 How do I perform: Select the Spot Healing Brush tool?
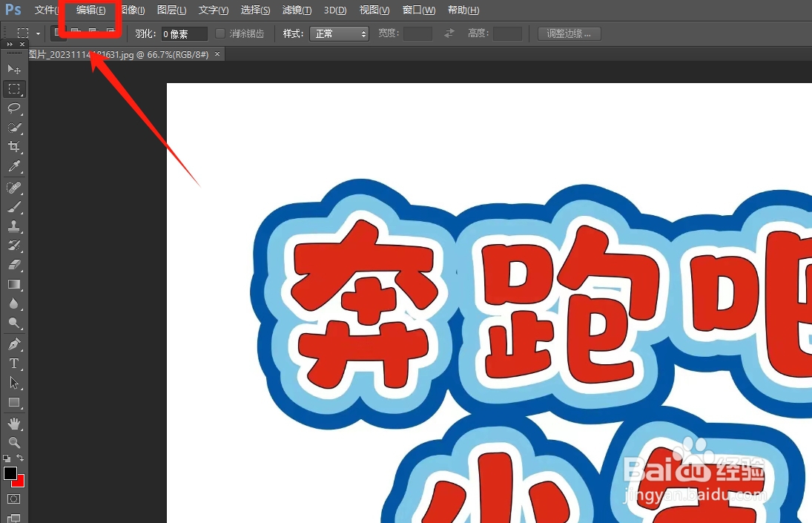tap(14, 188)
